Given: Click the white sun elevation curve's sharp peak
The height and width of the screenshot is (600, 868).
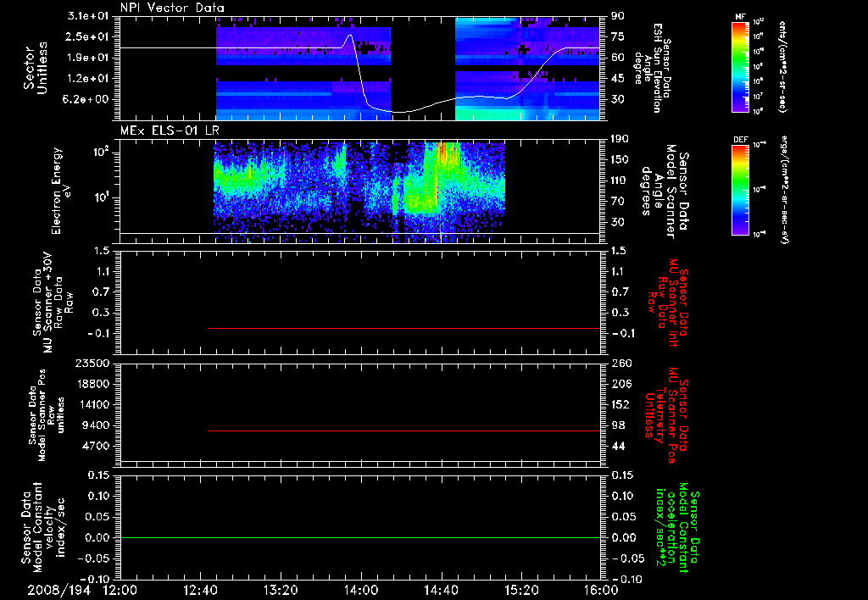Looking at the screenshot, I should point(349,36).
